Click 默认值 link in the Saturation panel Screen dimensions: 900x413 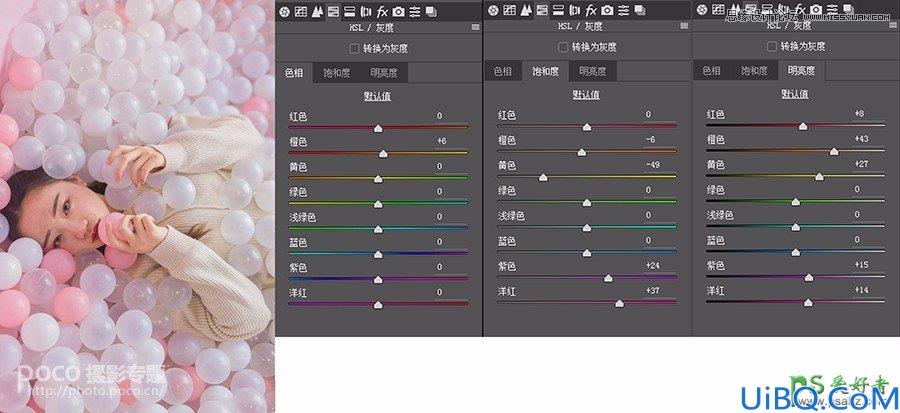586,95
